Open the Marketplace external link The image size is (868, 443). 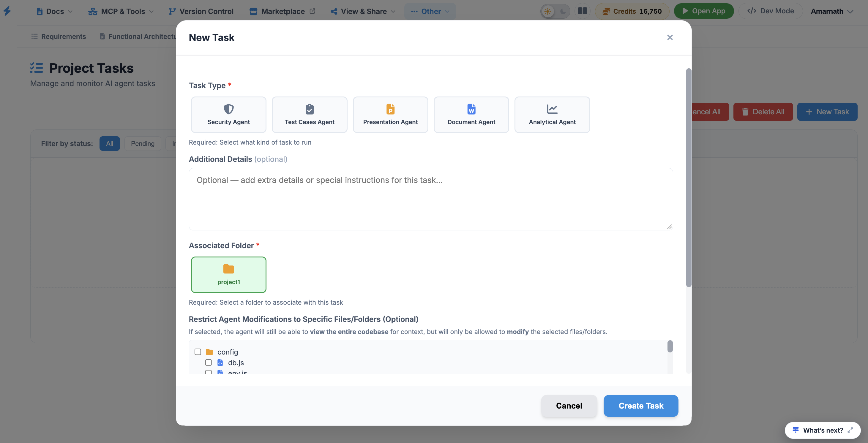click(x=283, y=11)
